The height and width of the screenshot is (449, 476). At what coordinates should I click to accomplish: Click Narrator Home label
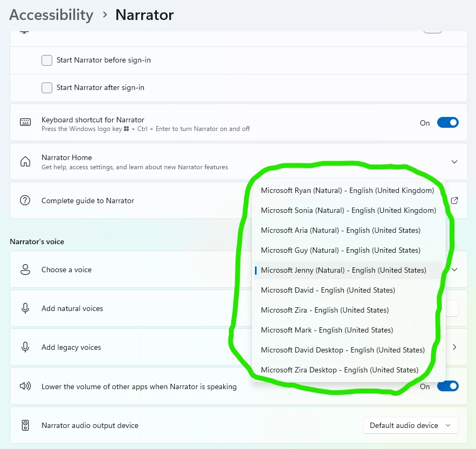tap(67, 157)
